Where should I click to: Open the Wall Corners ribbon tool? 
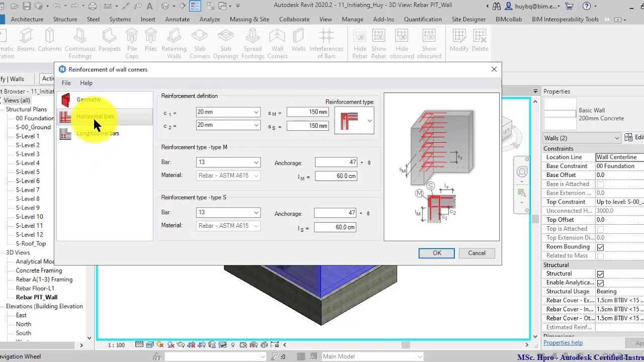tap(277, 43)
